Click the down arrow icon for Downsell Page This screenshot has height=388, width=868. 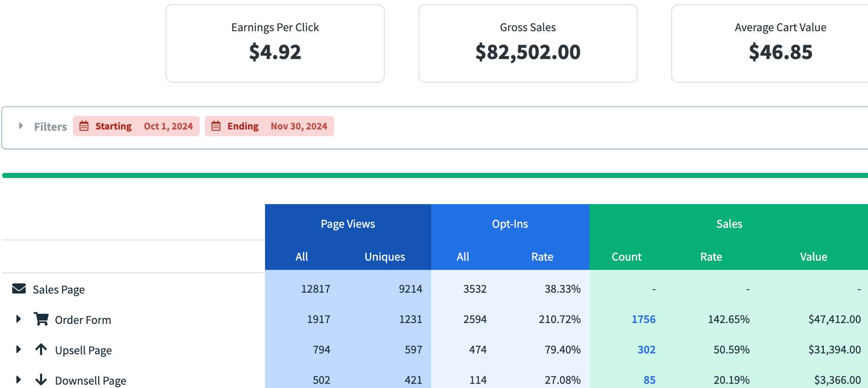[41, 380]
